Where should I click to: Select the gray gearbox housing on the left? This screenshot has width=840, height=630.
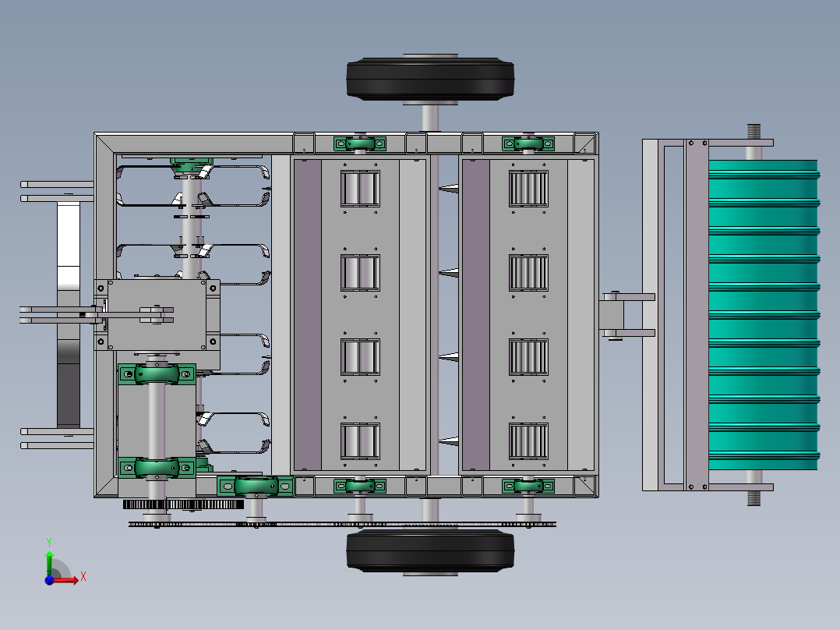[x=157, y=315]
